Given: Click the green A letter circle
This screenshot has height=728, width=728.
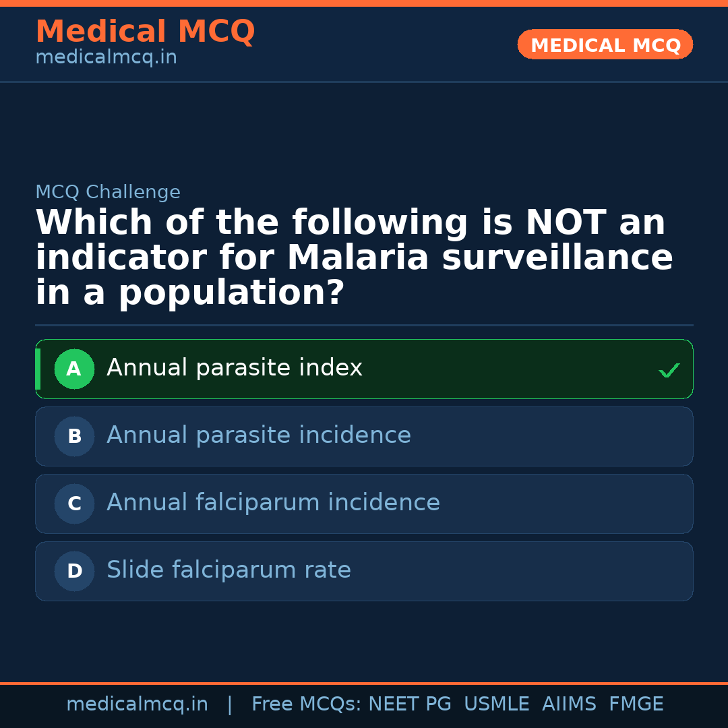Looking at the screenshot, I should [x=74, y=369].
